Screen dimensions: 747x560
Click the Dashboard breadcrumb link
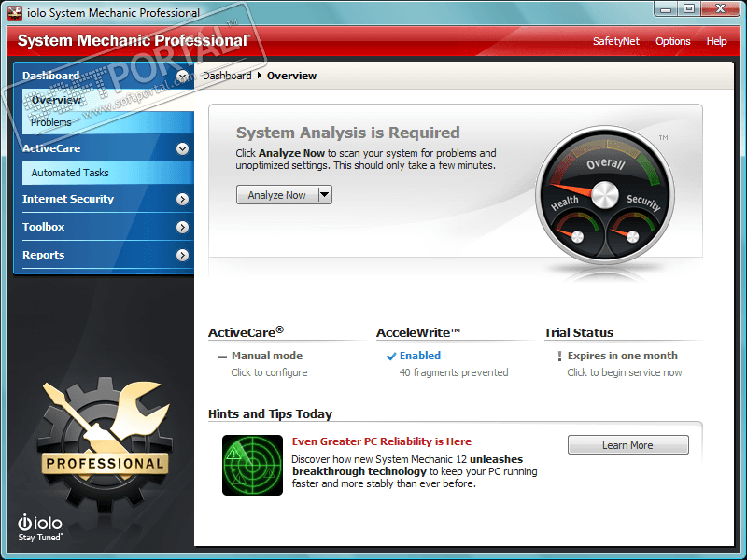click(x=227, y=76)
